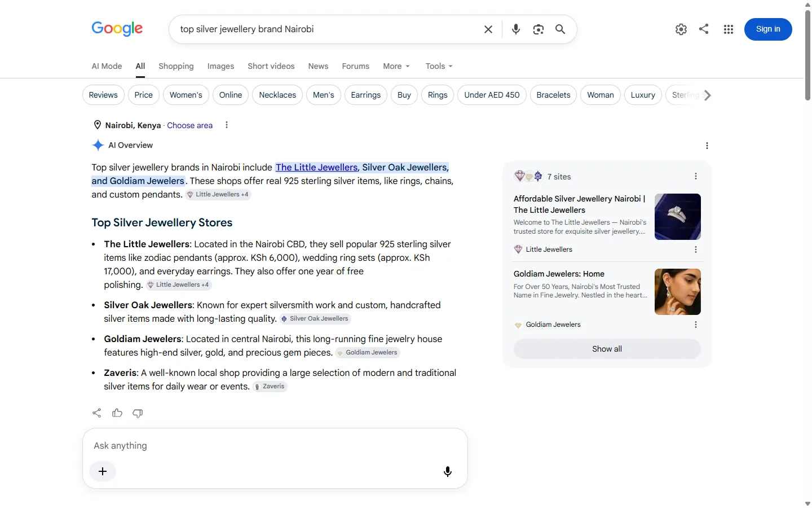
Task: Open citation chip after free polishing text
Action: click(178, 285)
